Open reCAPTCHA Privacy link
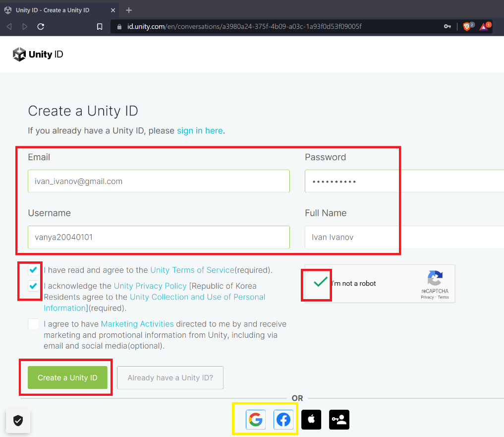 click(427, 297)
